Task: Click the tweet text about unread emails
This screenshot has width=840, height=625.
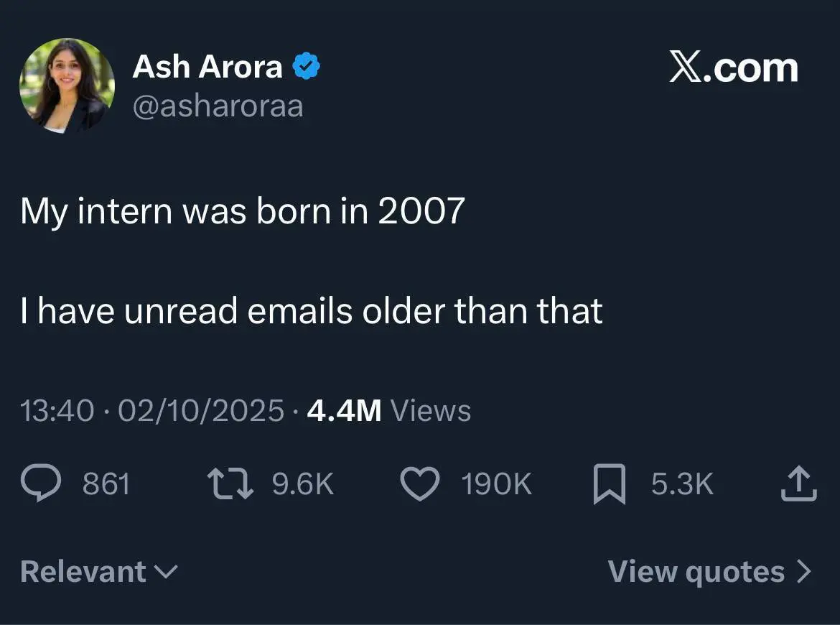Action: [x=312, y=310]
